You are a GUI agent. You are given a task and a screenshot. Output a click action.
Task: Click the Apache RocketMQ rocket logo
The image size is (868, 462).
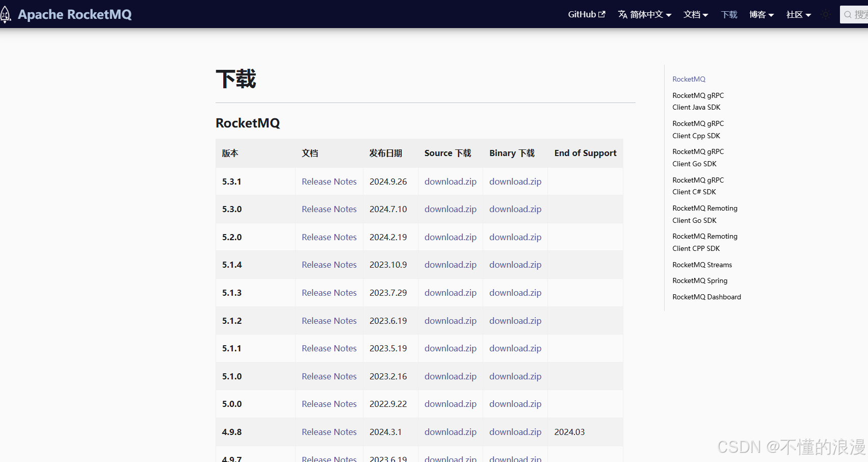click(x=6, y=14)
